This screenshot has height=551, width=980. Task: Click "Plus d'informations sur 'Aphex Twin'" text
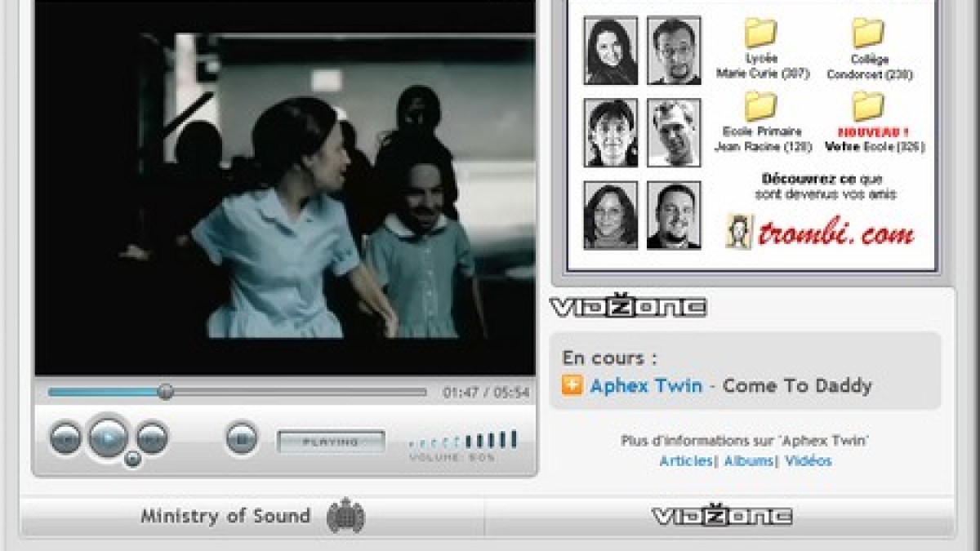(745, 441)
